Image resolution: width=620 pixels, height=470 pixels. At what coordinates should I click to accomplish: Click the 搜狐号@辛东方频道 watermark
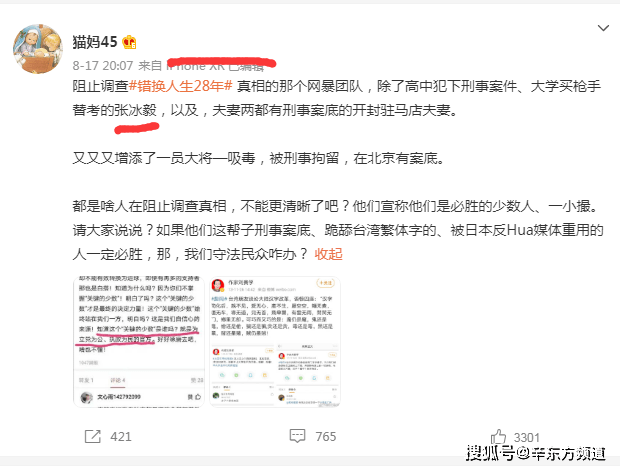point(536,453)
